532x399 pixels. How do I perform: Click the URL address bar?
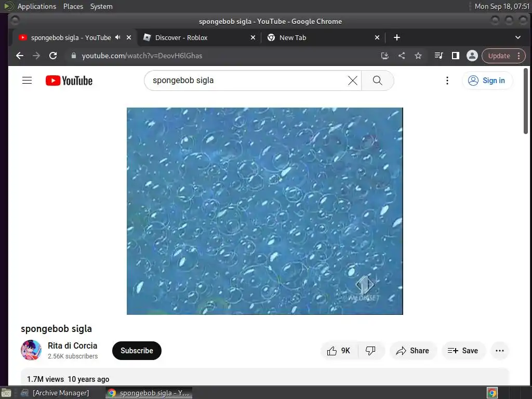coord(224,56)
